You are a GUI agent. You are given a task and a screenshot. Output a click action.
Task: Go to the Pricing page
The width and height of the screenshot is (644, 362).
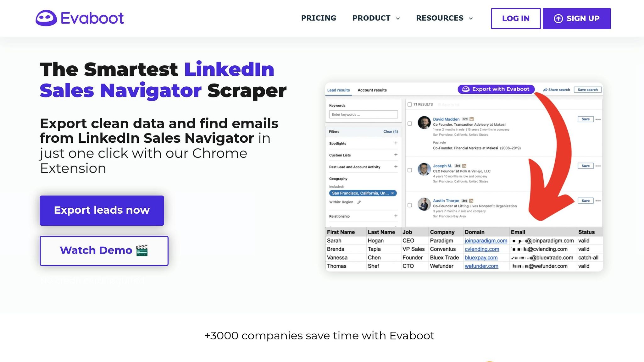[x=319, y=18]
